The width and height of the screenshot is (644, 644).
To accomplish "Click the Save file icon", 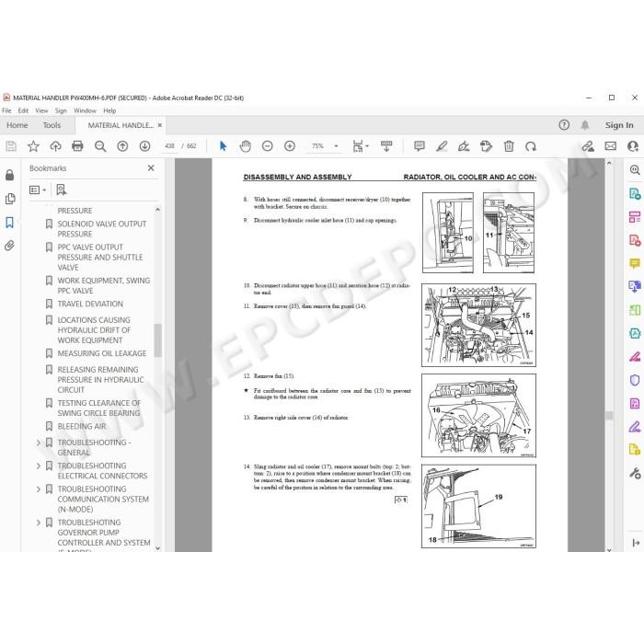I will pyautogui.click(x=11, y=146).
